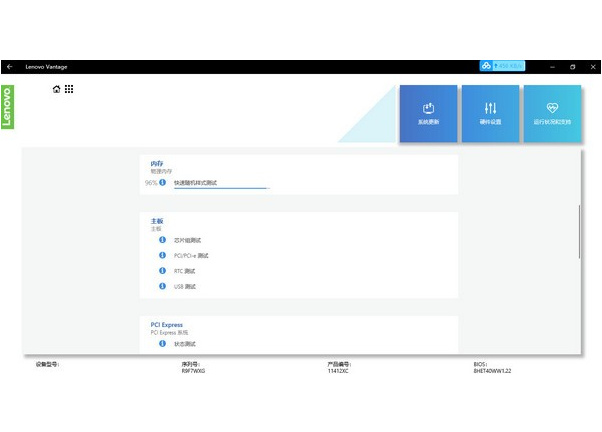Select the 内存 section heading
The image size is (602, 432).
point(157,164)
